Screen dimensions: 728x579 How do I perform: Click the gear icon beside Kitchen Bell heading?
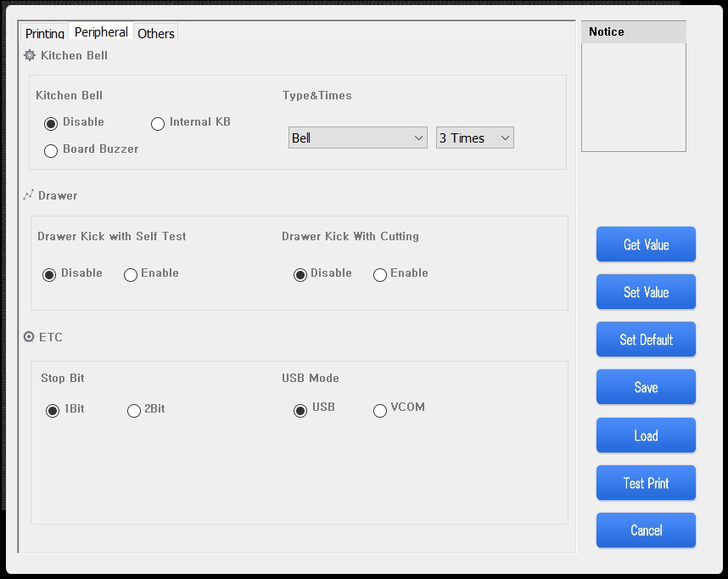point(30,55)
